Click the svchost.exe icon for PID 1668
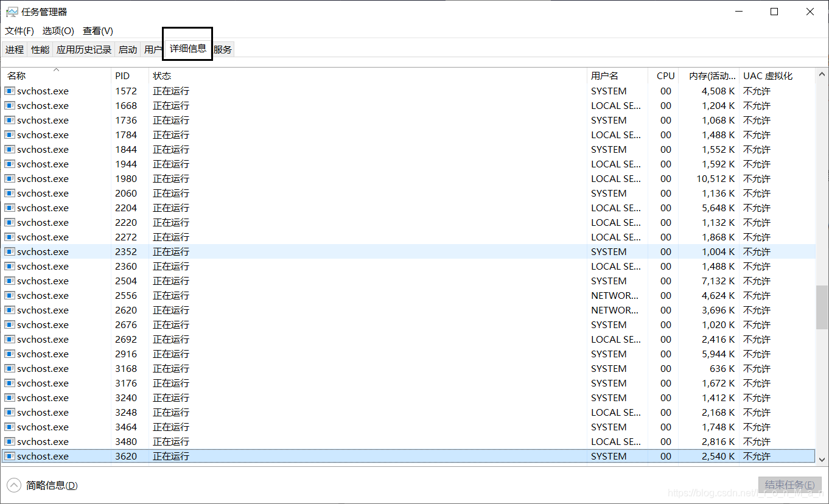Screen dimensions: 829x504 pyautogui.click(x=10, y=105)
